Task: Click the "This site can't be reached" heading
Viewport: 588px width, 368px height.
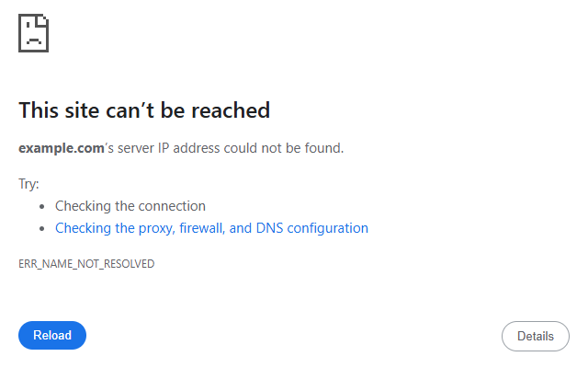Action: click(144, 111)
